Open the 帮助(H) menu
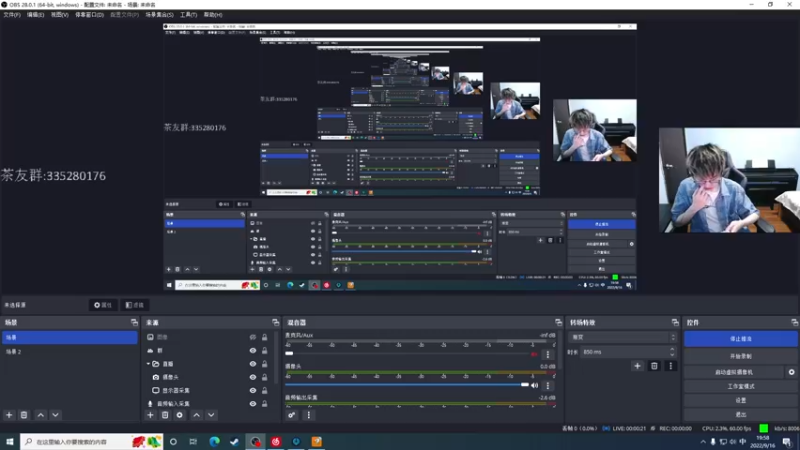The width and height of the screenshot is (800, 450). tap(213, 15)
